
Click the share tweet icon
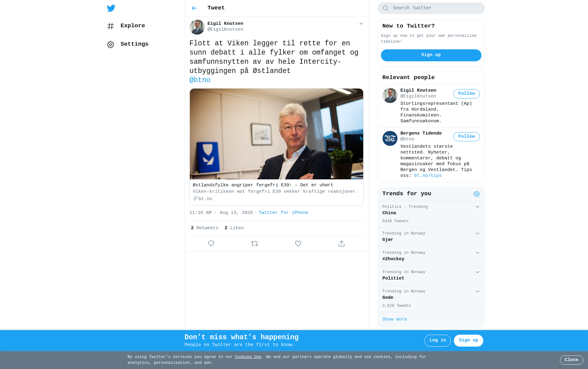click(341, 244)
